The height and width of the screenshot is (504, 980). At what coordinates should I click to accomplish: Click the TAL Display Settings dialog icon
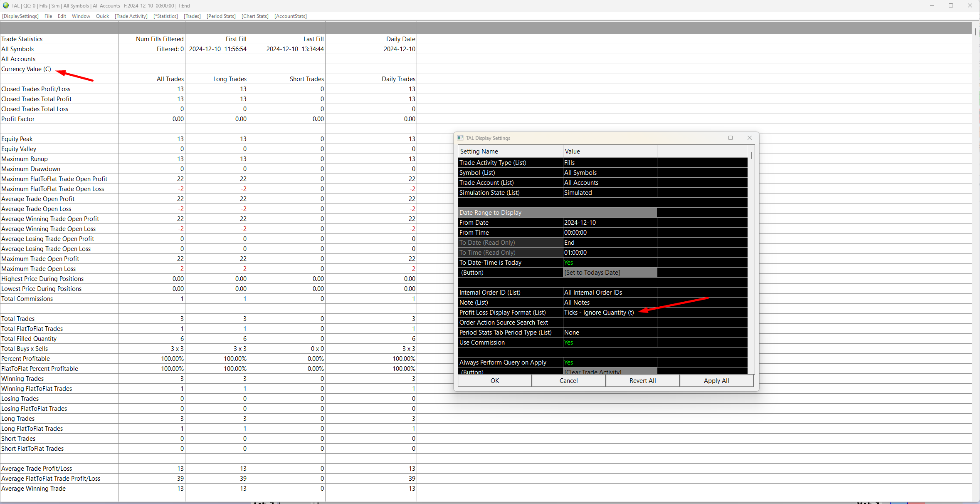[x=460, y=138]
